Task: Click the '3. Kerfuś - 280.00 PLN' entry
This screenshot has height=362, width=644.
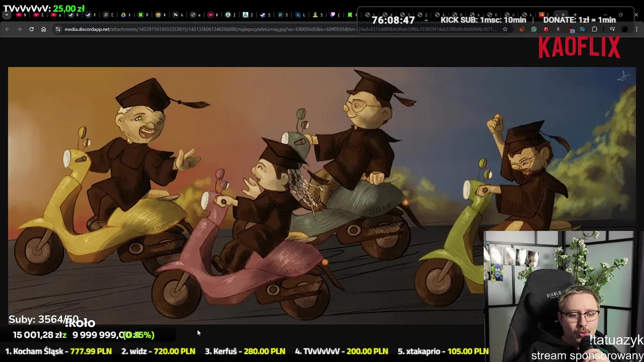Action: 245,351
